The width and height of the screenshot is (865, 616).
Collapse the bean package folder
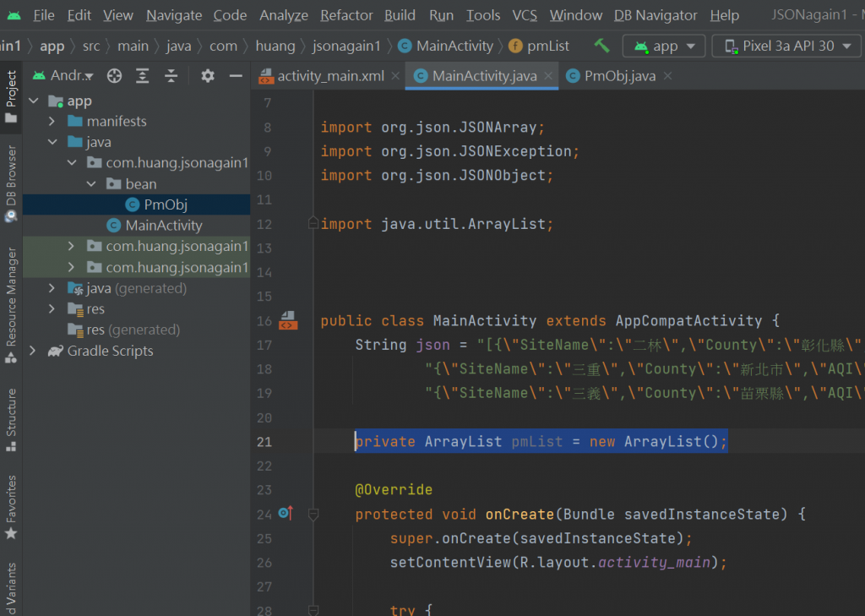pyautogui.click(x=91, y=183)
